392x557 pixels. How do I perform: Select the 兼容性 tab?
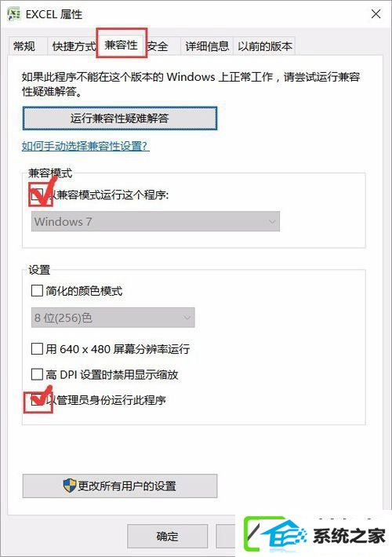click(121, 44)
